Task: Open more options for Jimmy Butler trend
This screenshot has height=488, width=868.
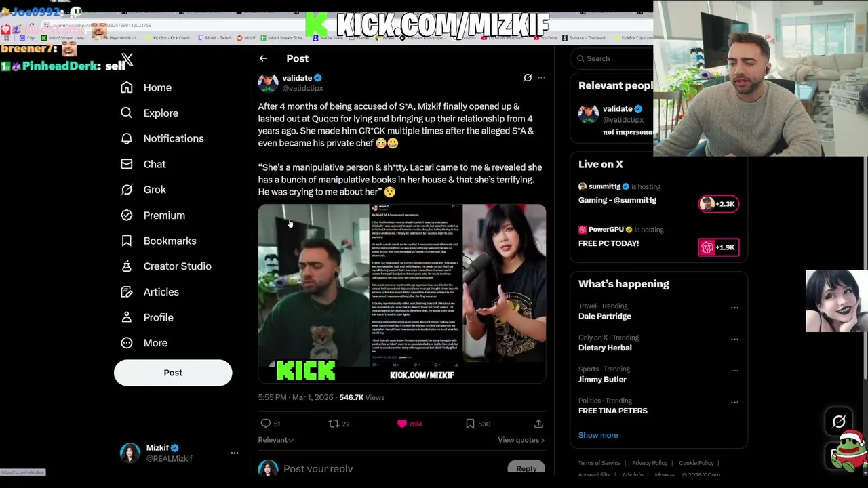Action: coord(734,371)
